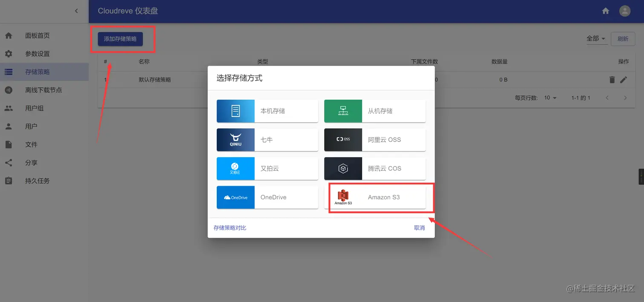Click 取消 to cancel the dialog
644x302 pixels.
click(420, 228)
